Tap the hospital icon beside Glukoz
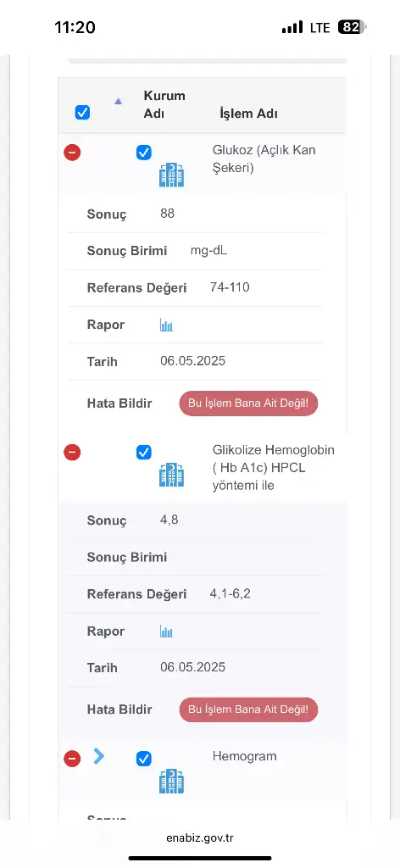The width and height of the screenshot is (400, 868). [171, 175]
